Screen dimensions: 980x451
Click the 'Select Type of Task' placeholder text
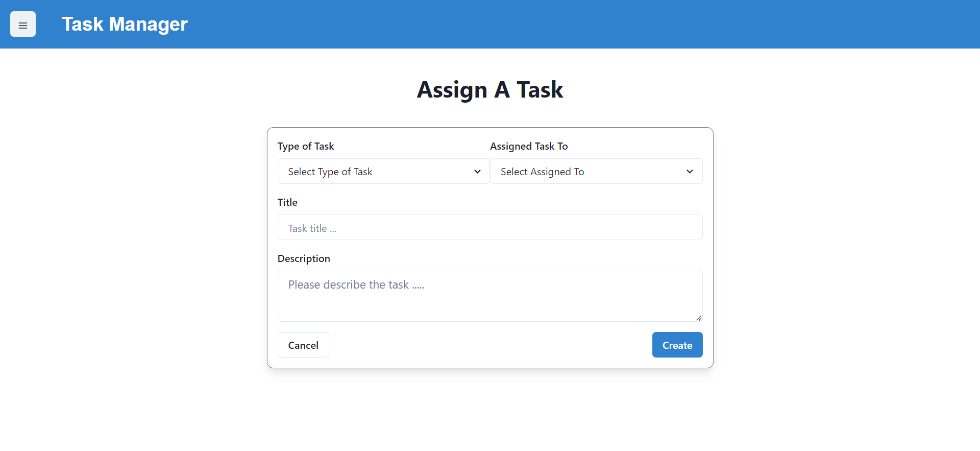pyautogui.click(x=330, y=172)
